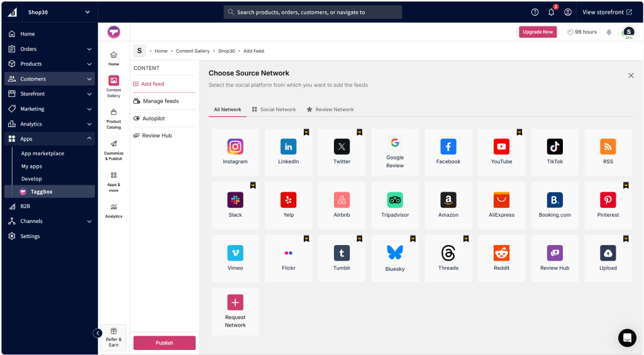Select the AliExpress tile
644x355 pixels.
point(501,205)
